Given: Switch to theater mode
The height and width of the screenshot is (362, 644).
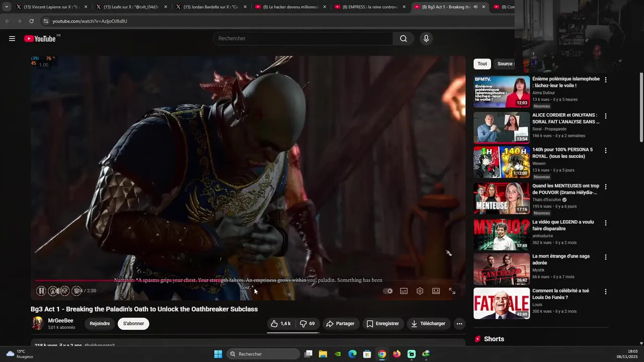Looking at the screenshot, I should [x=436, y=291].
